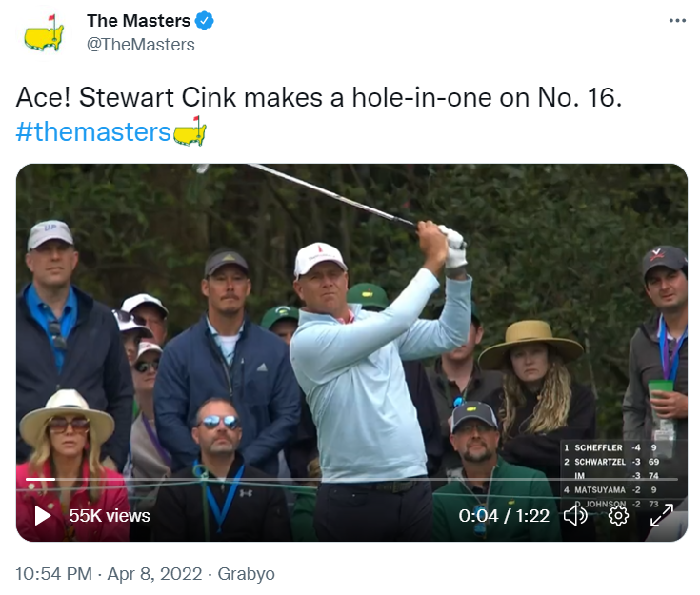Open the tweet's more options menu
This screenshot has height=595, width=700.
pos(677,21)
